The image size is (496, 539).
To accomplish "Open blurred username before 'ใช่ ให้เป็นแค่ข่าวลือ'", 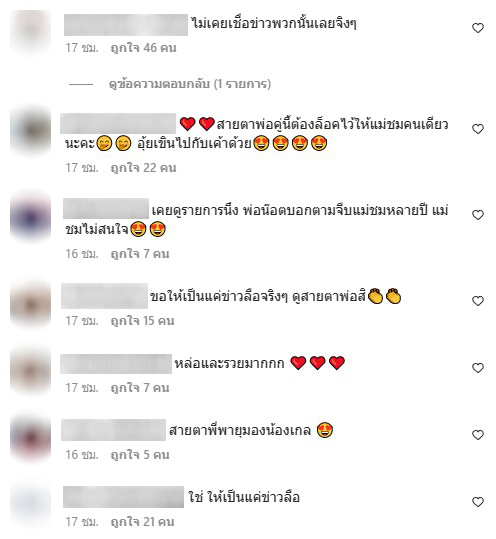I will (124, 497).
